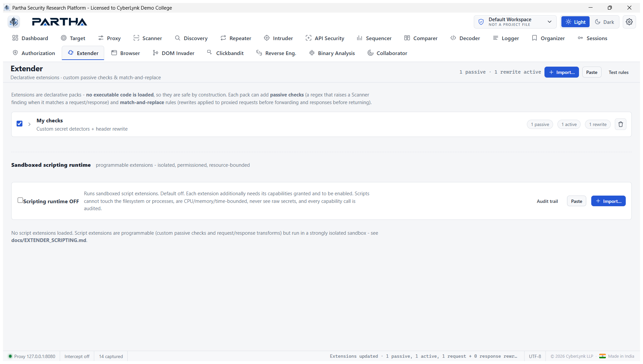Click the Decoder code icon
Viewport: 643px width, 364px height.
tap(453, 38)
